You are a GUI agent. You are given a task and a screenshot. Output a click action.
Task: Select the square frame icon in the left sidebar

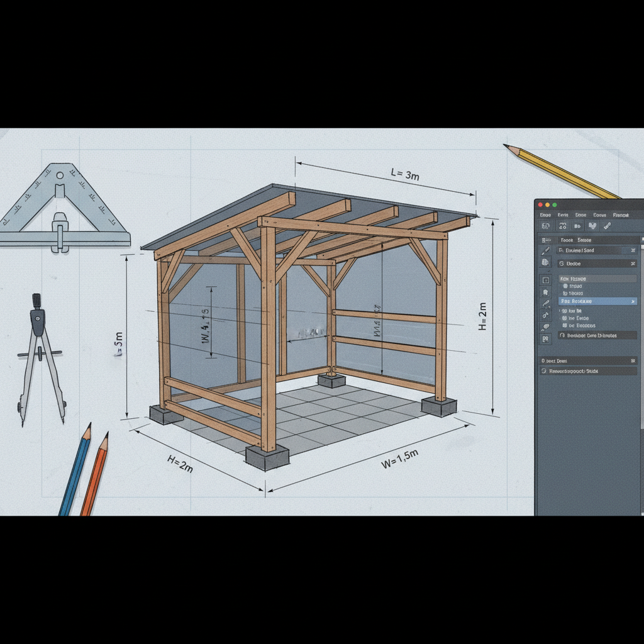545,280
